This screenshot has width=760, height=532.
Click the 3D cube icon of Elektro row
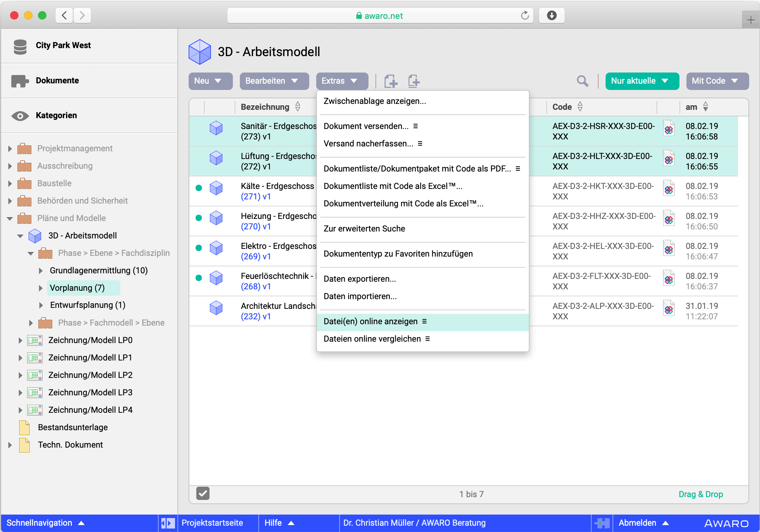216,248
